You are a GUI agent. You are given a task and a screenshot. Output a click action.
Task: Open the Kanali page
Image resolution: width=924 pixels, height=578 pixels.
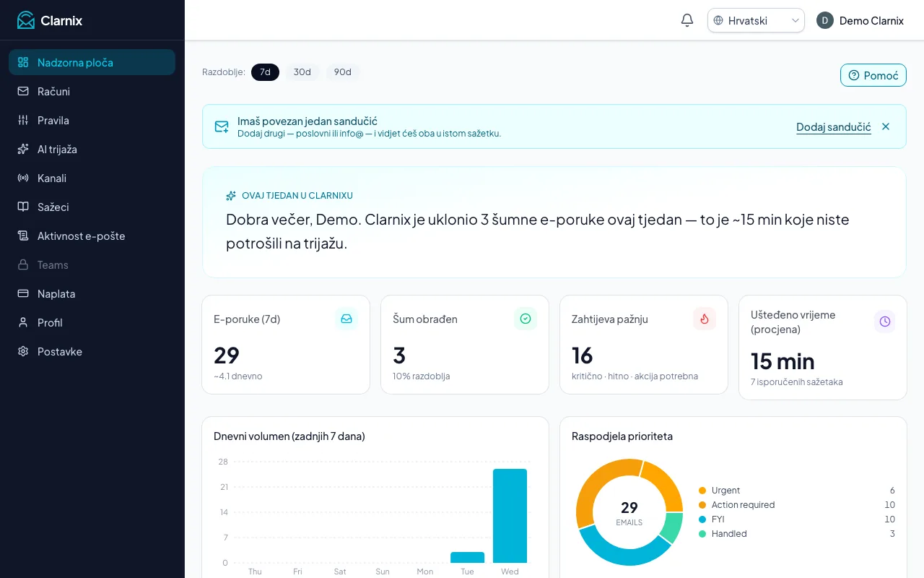pos(92,178)
